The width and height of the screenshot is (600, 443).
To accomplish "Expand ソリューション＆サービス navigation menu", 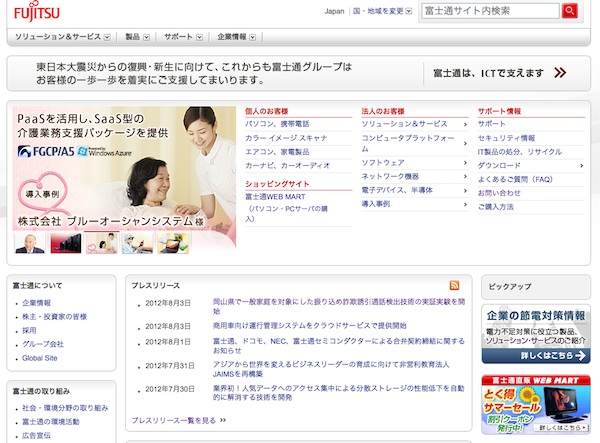I will click(60, 36).
